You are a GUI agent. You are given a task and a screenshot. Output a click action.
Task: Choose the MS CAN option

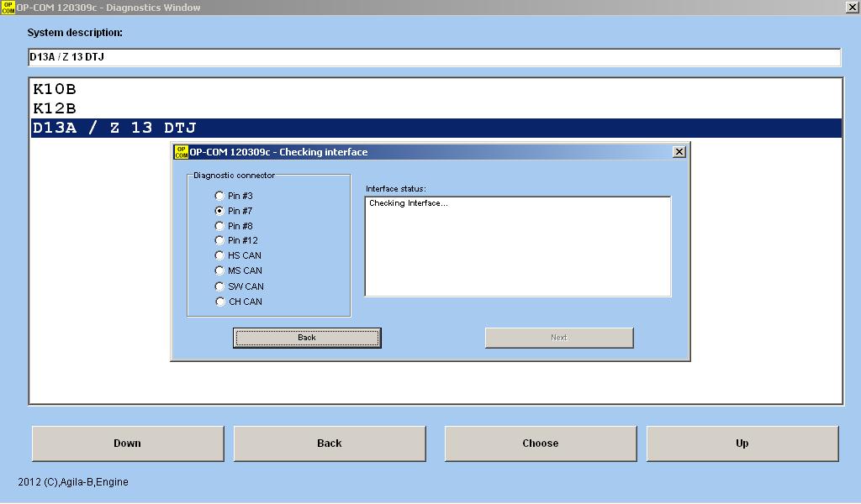[x=219, y=270]
